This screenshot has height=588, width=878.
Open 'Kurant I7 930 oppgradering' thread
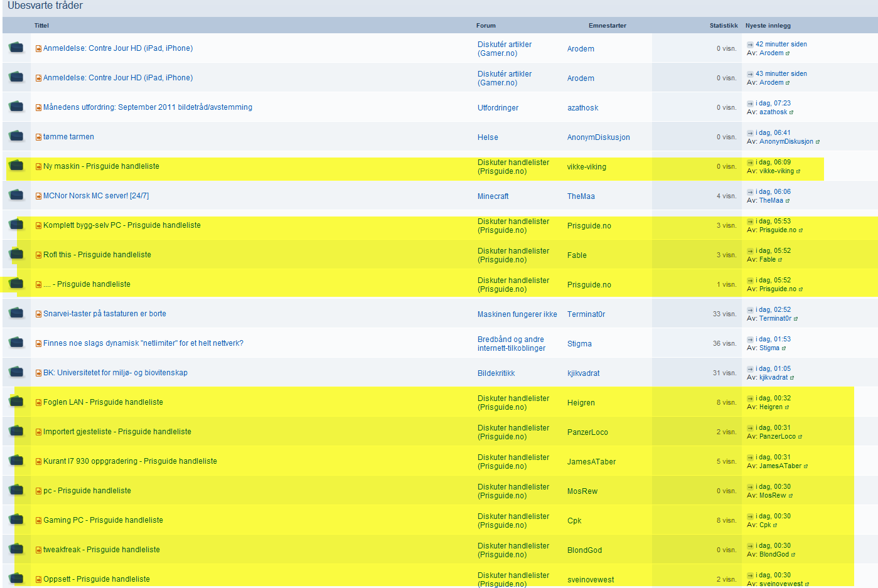[x=130, y=461]
